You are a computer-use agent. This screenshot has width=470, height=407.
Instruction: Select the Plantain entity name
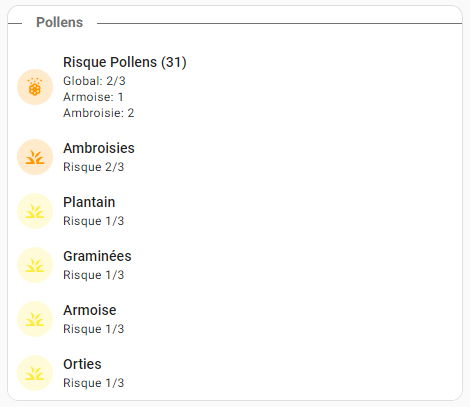pos(89,202)
